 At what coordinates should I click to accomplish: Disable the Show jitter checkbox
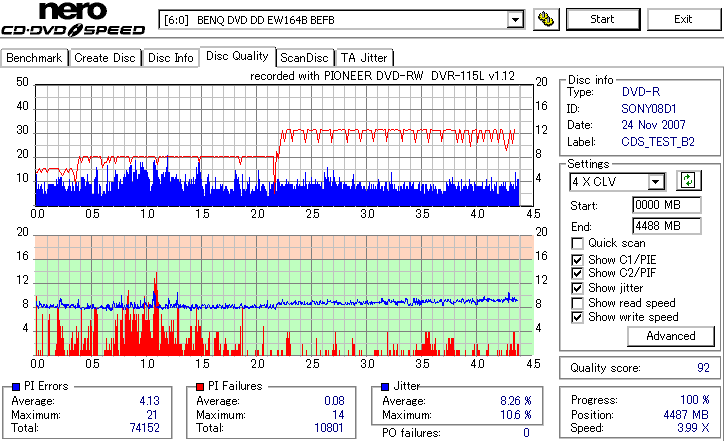(x=577, y=288)
